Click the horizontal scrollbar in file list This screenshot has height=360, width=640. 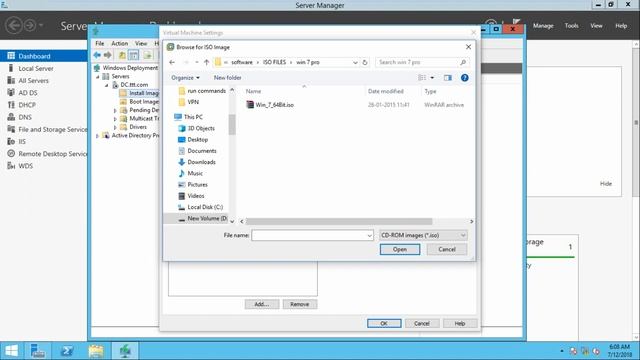coord(339,221)
